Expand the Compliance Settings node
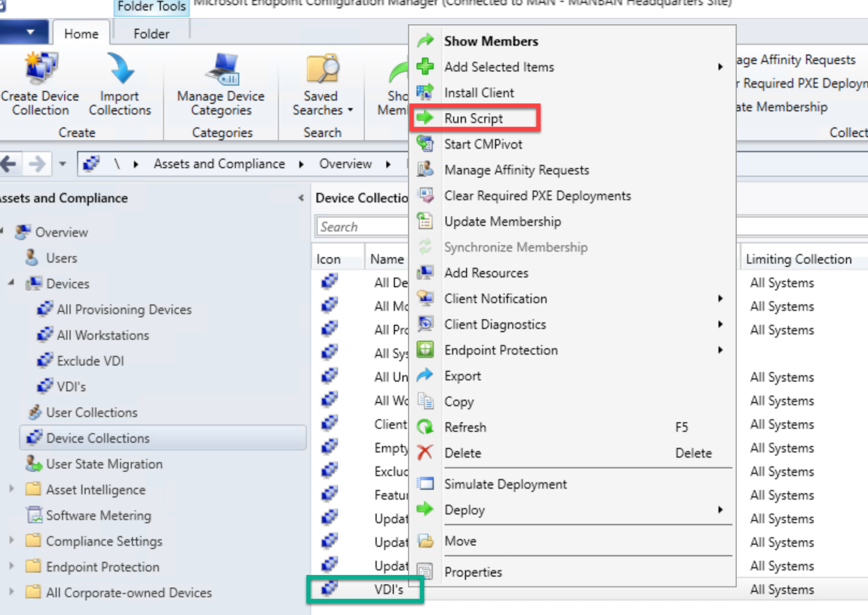This screenshot has width=868, height=615. point(11,540)
